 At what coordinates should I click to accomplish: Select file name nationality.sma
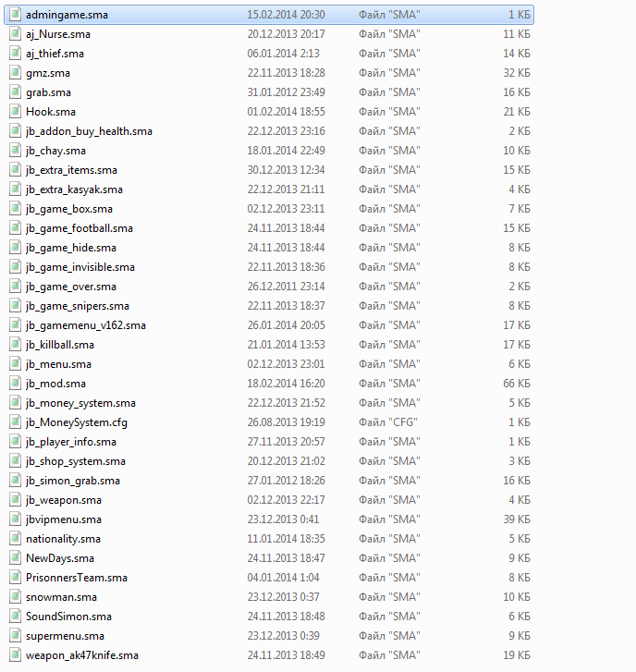63,539
